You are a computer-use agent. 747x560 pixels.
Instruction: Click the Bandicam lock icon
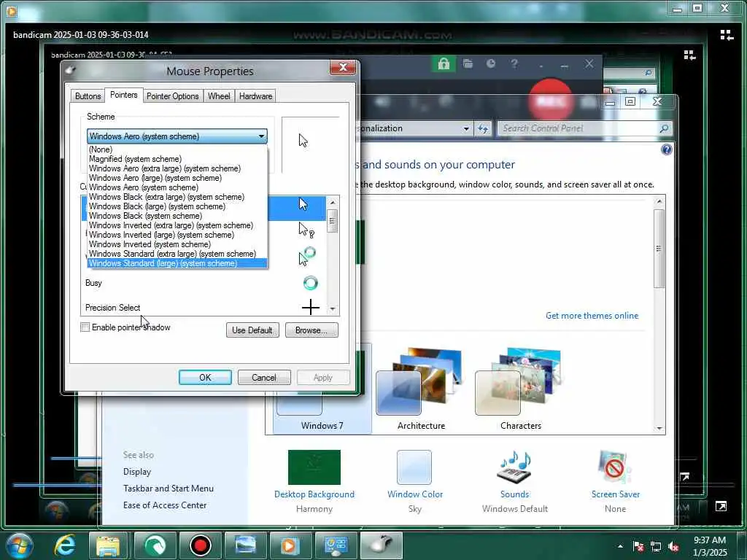pos(444,64)
